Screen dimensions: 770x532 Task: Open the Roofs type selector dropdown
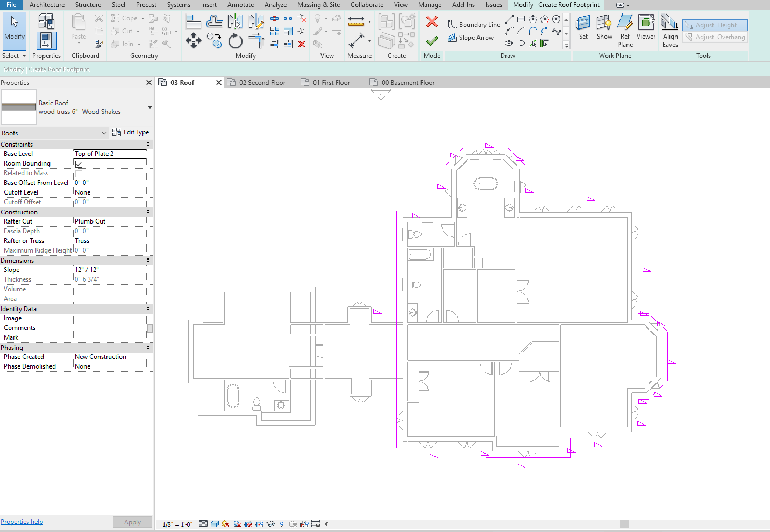(x=105, y=132)
